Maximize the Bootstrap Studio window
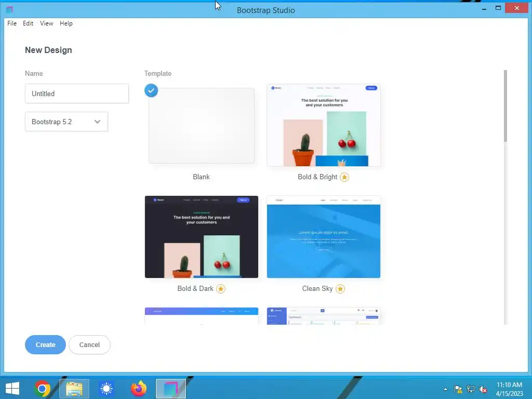Viewport: 532px width, 399px height. (x=498, y=8)
